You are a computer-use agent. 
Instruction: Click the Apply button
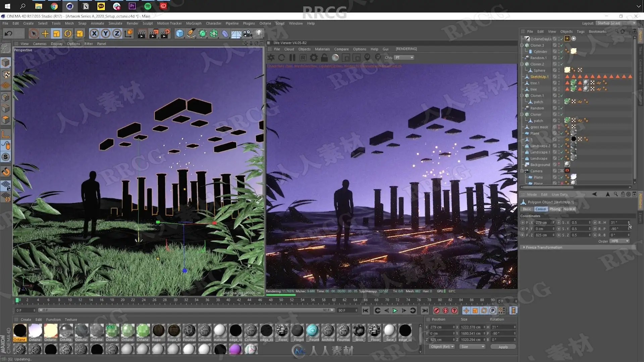pyautogui.click(x=503, y=347)
